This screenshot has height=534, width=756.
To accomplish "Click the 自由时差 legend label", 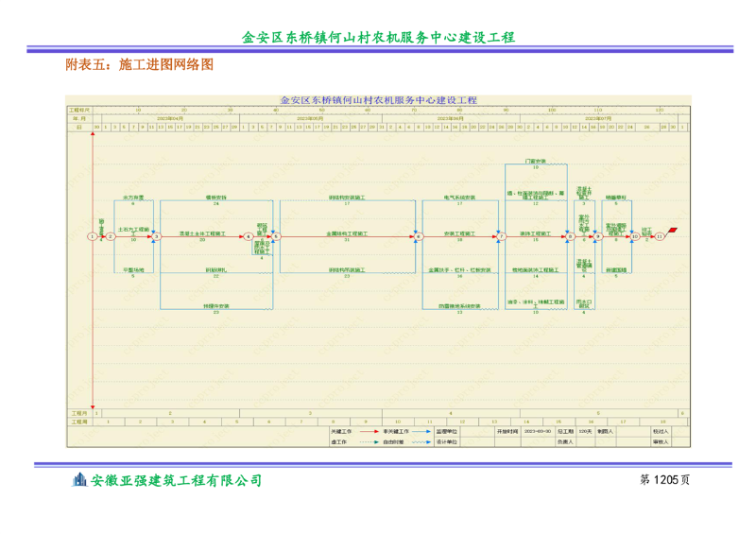I will (x=393, y=442).
